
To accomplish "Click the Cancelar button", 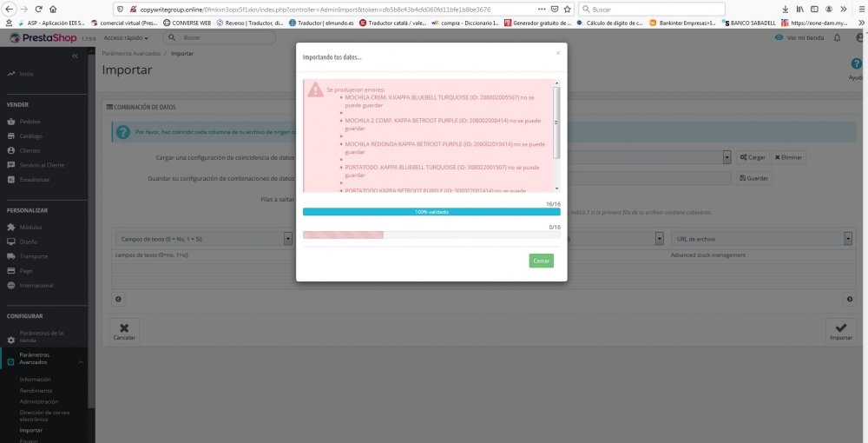I will [x=124, y=332].
